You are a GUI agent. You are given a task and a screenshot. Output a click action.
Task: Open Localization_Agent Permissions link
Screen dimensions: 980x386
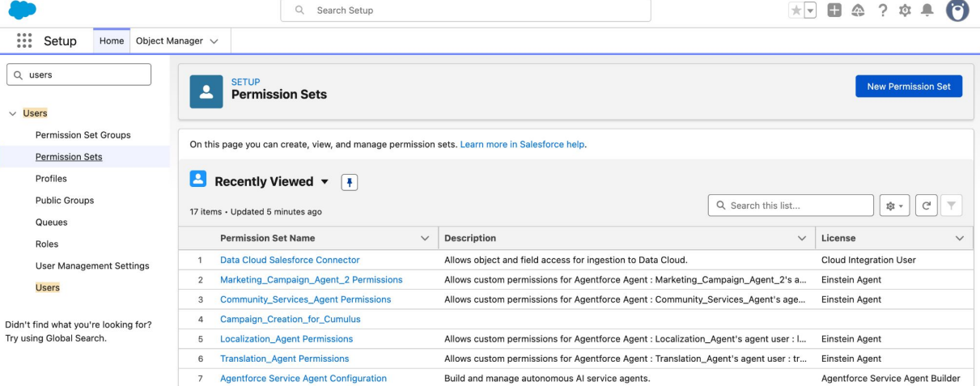click(x=286, y=339)
